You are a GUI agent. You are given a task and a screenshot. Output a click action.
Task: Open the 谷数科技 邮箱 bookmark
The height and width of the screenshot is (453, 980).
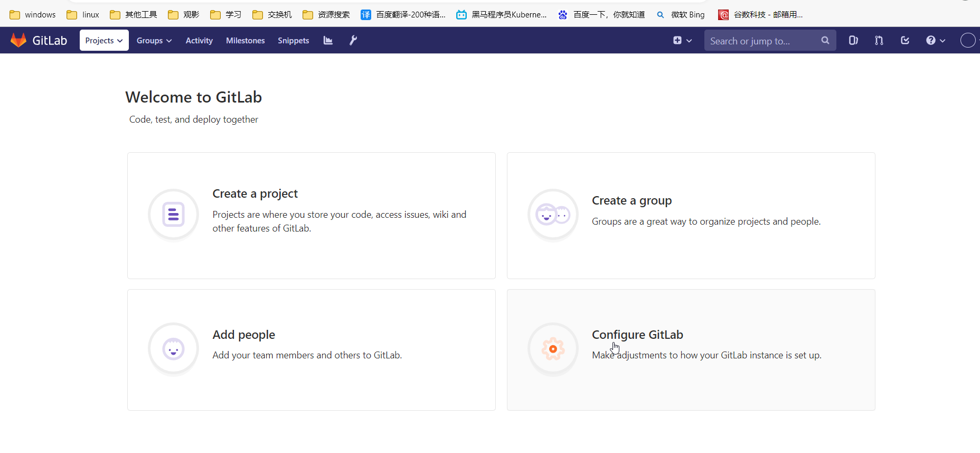[761, 14]
